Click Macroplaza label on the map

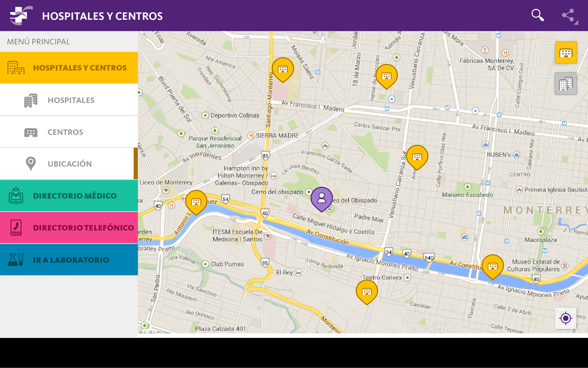(541, 240)
